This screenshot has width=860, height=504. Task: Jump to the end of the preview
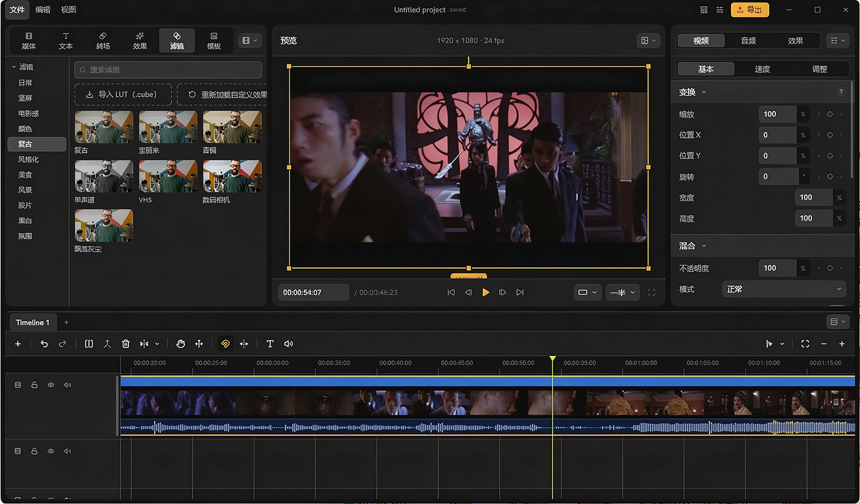520,292
